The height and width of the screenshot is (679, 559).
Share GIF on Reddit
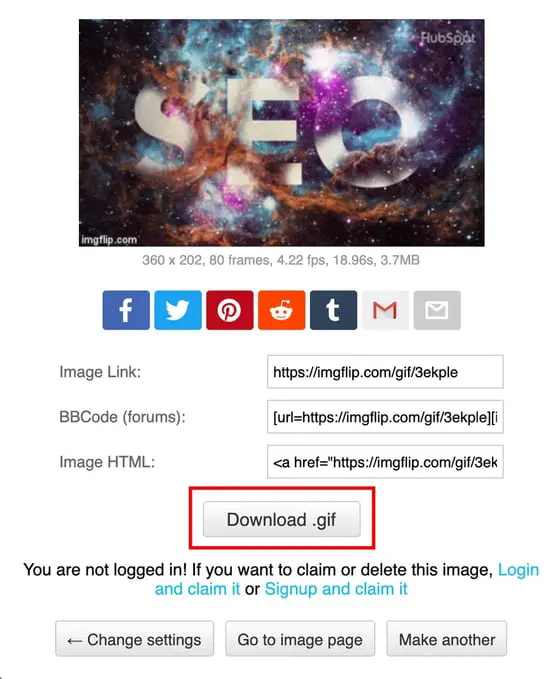[281, 310]
